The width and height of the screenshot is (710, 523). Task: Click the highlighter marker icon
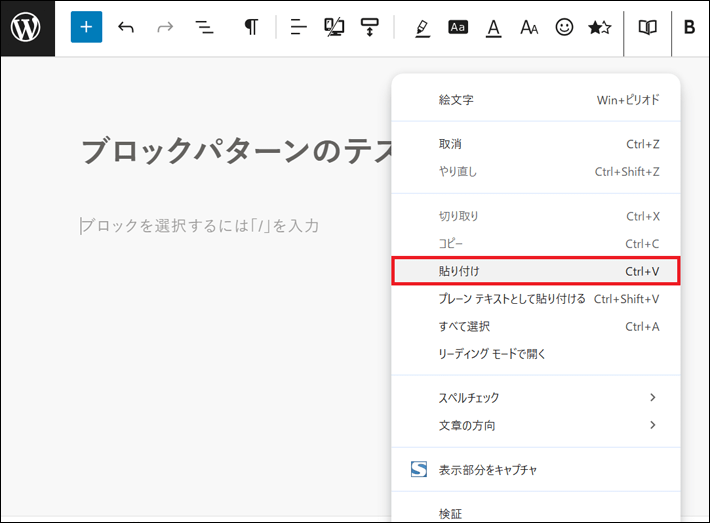click(422, 28)
